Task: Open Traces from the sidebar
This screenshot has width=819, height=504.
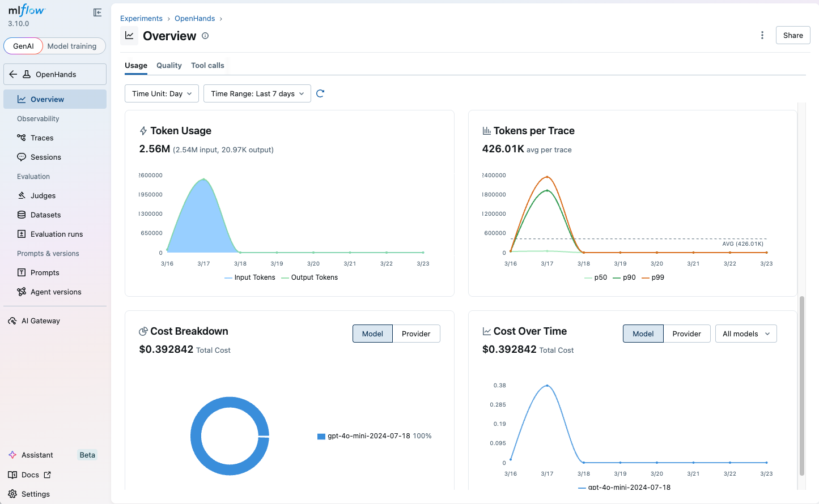Action: (42, 138)
